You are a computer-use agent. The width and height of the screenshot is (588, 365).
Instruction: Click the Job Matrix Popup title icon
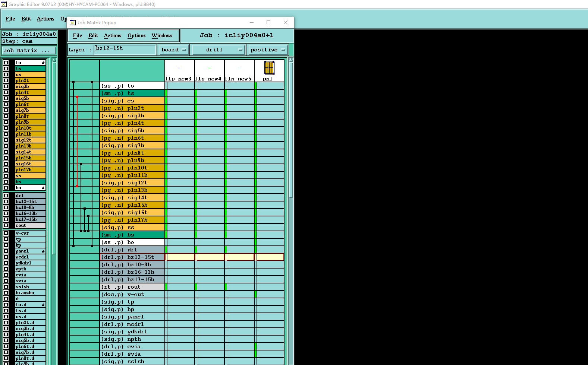(73, 22)
